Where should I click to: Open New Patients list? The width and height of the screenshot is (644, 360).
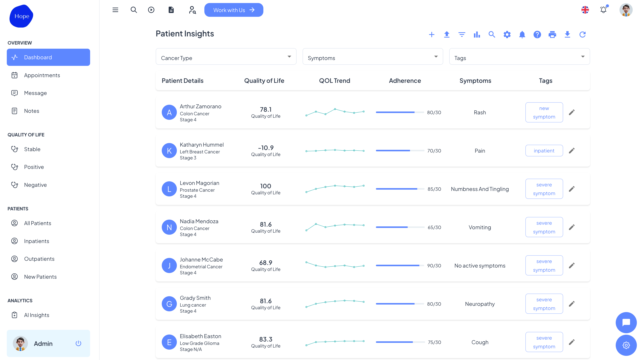click(48, 277)
